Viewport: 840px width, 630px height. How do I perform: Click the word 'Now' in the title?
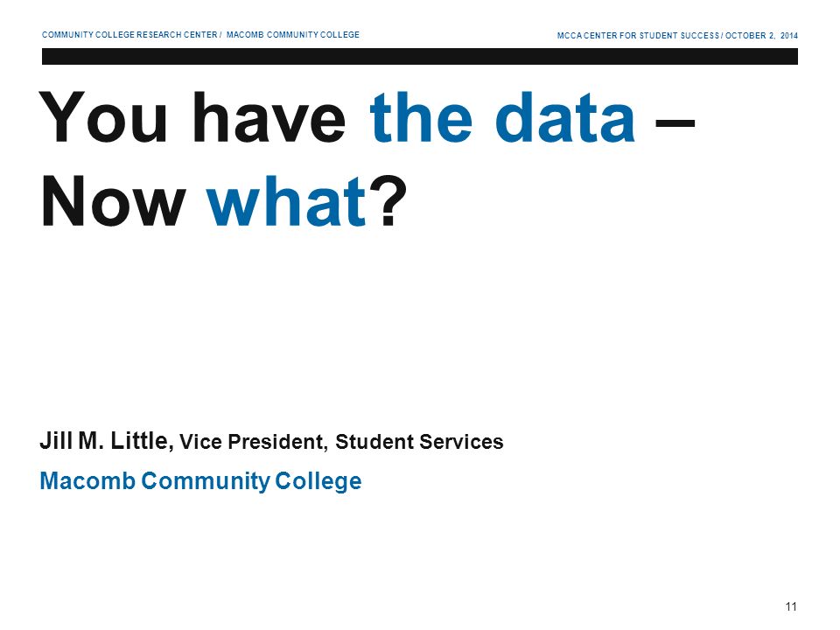(x=113, y=201)
